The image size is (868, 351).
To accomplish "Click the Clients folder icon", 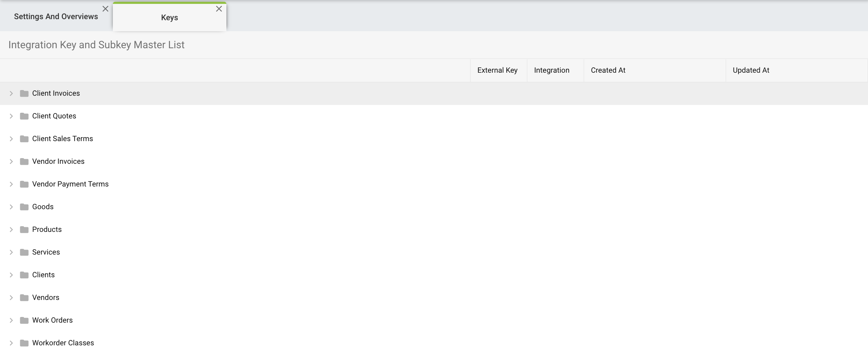I will [24, 275].
